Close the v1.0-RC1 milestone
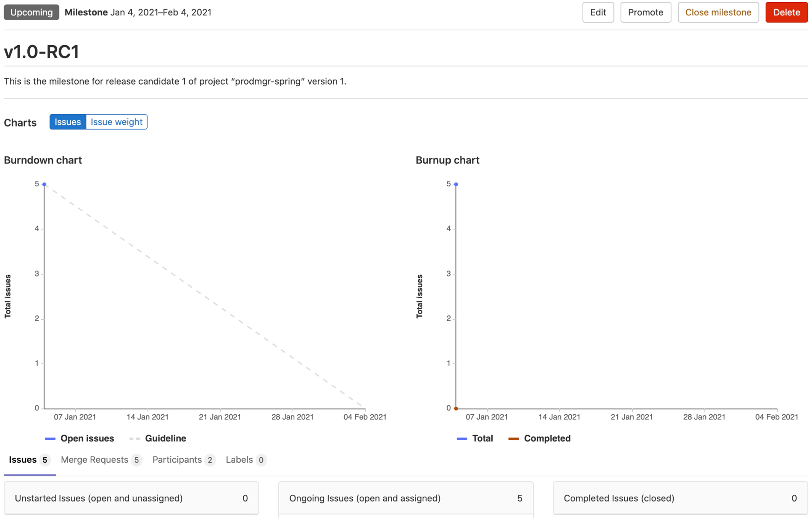Screen dimensions: 812x518 click(x=718, y=12)
